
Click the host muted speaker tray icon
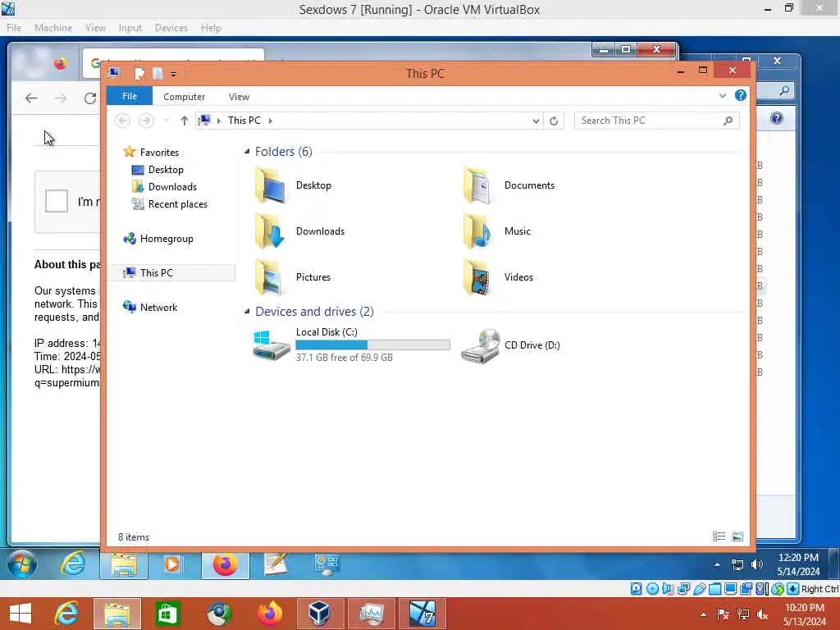click(762, 614)
